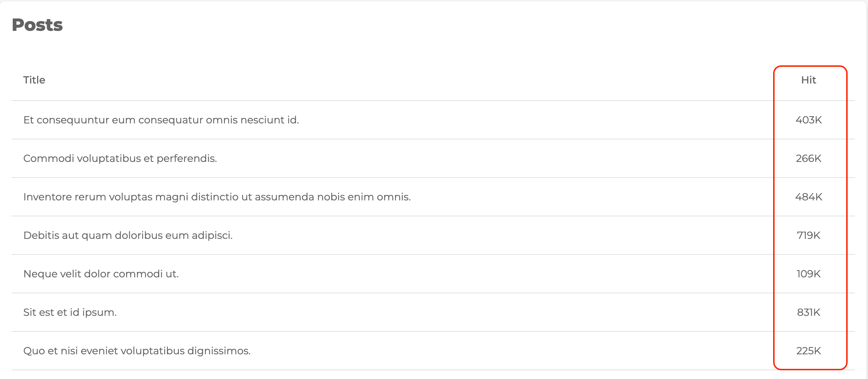Click the word "perferendis" in second post title
Image resolution: width=868 pixels, height=379 pixels.
[x=186, y=158]
